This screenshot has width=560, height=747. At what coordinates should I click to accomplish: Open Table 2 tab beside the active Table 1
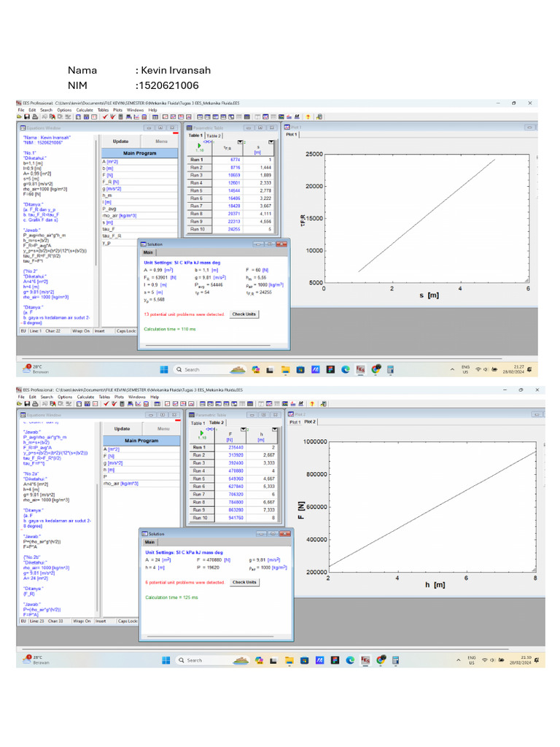pos(213,136)
